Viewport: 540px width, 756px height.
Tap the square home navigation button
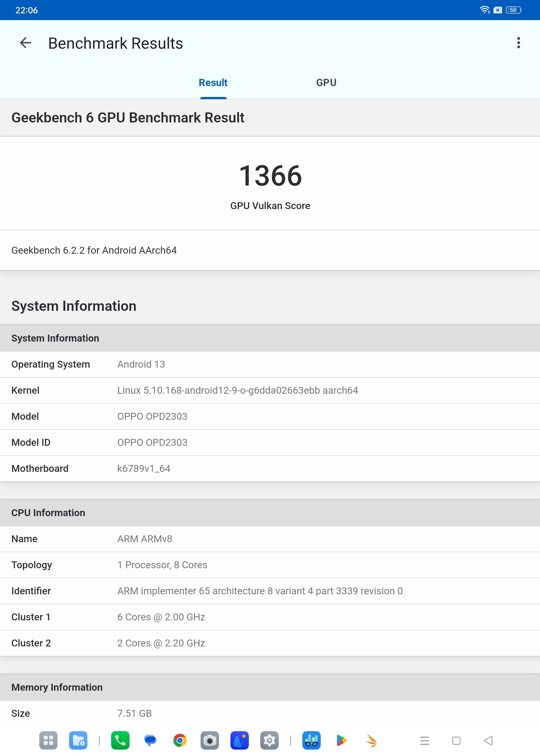456,740
